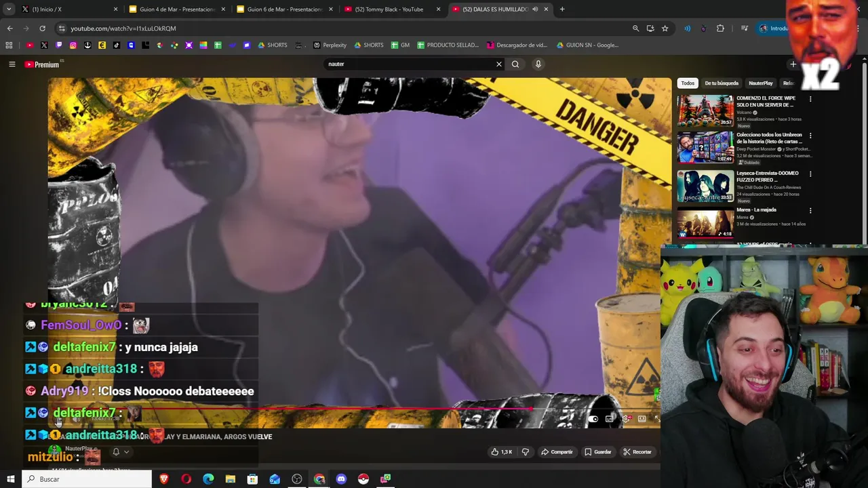Screen dimensions: 868x488
Task: Enter fullscreen on the video player
Action: tap(656, 419)
